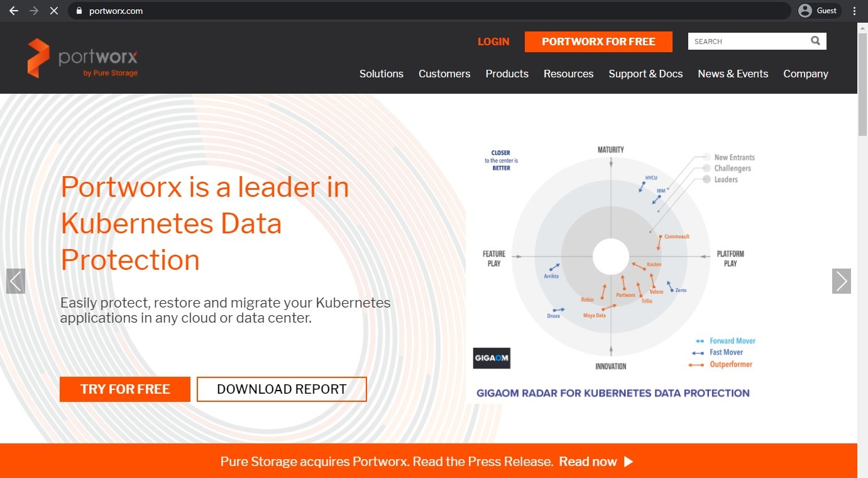Open the Guest profile button

[x=818, y=11]
